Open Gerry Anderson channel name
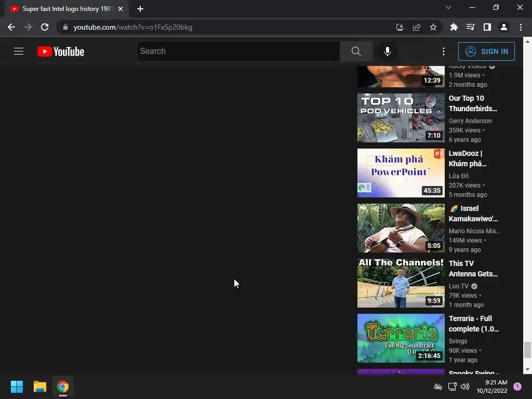This screenshot has height=399, width=532. [x=470, y=121]
